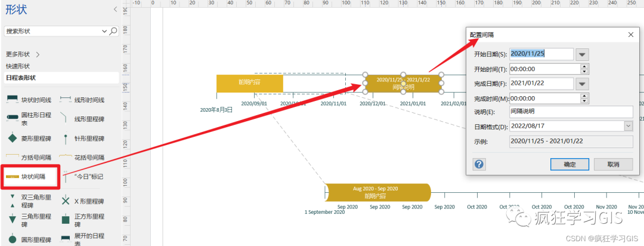Click the 完成日期 date field
Viewport: 644px width, 246px height.
[x=541, y=84]
